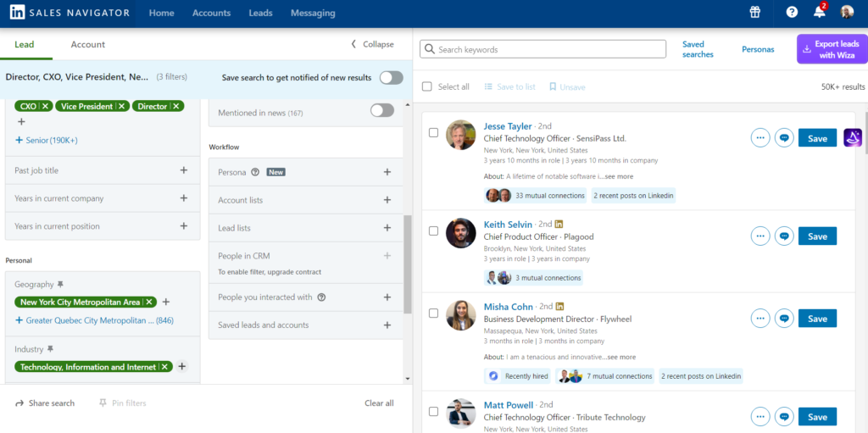The image size is (868, 433).
Task: Click LinkedIn premium badge next to Keith Selvin
Action: point(559,225)
